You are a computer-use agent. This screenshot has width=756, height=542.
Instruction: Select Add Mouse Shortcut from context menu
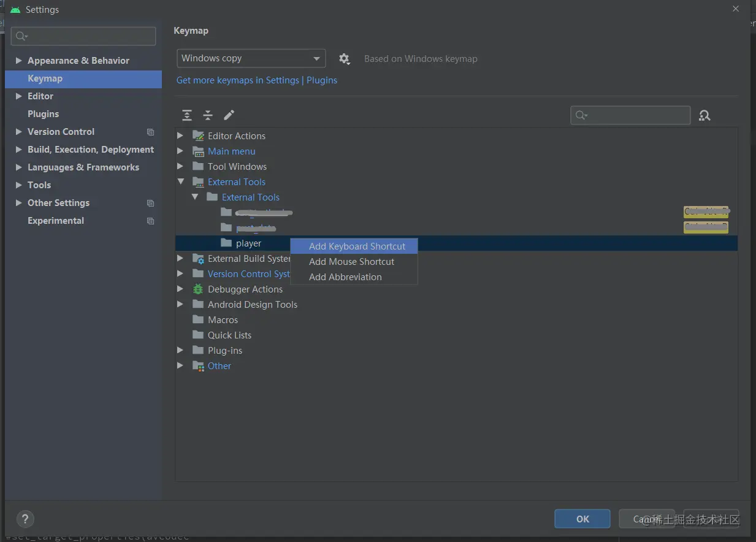click(351, 261)
